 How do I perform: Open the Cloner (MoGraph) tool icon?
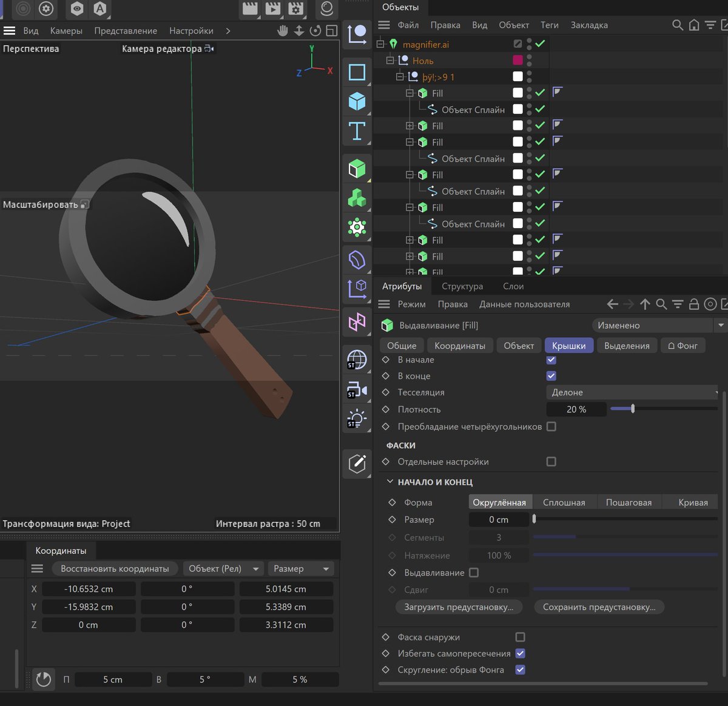click(357, 198)
